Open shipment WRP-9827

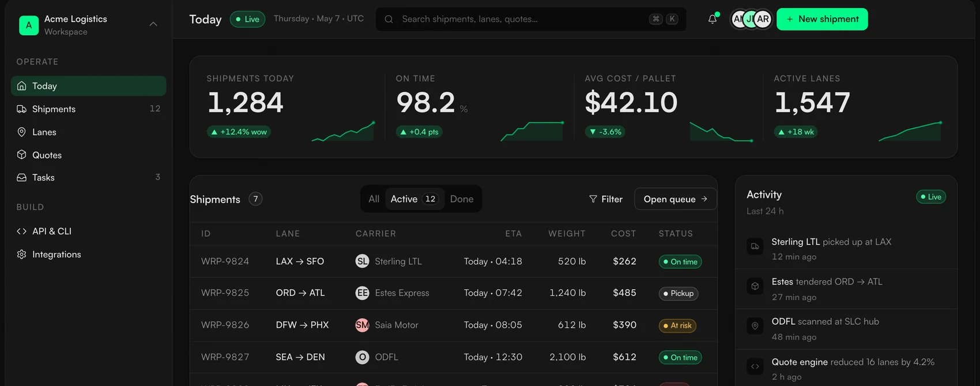[225, 357]
